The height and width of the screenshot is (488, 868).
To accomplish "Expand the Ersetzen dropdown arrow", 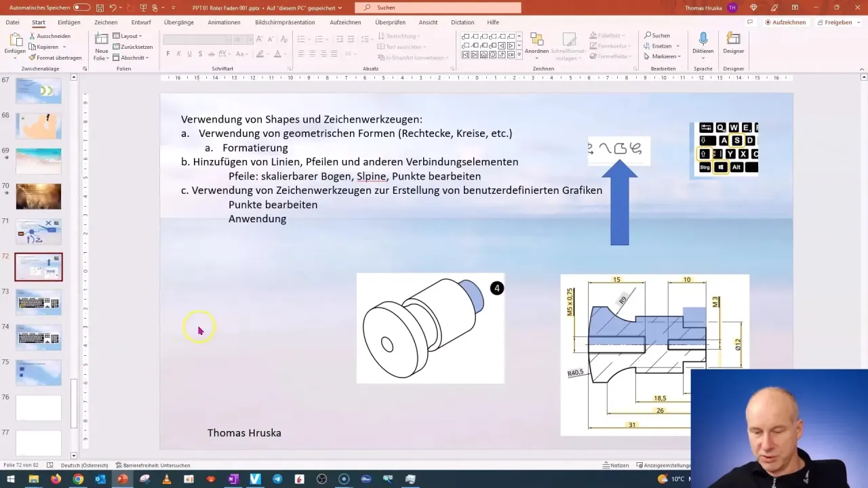I will click(677, 46).
